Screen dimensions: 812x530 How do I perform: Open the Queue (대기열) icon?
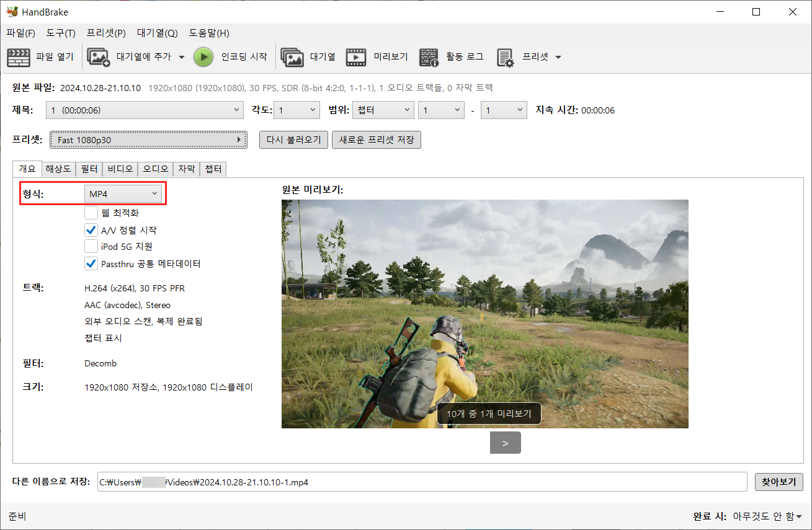293,57
